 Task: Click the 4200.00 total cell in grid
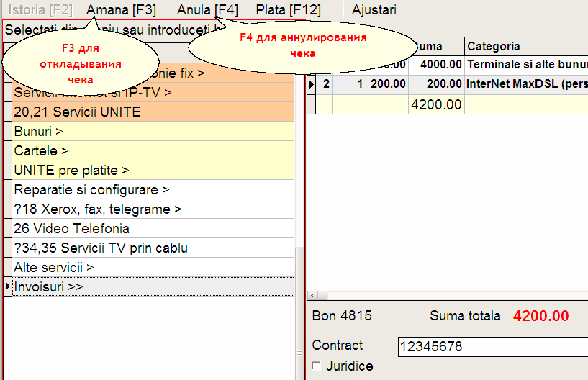point(436,104)
